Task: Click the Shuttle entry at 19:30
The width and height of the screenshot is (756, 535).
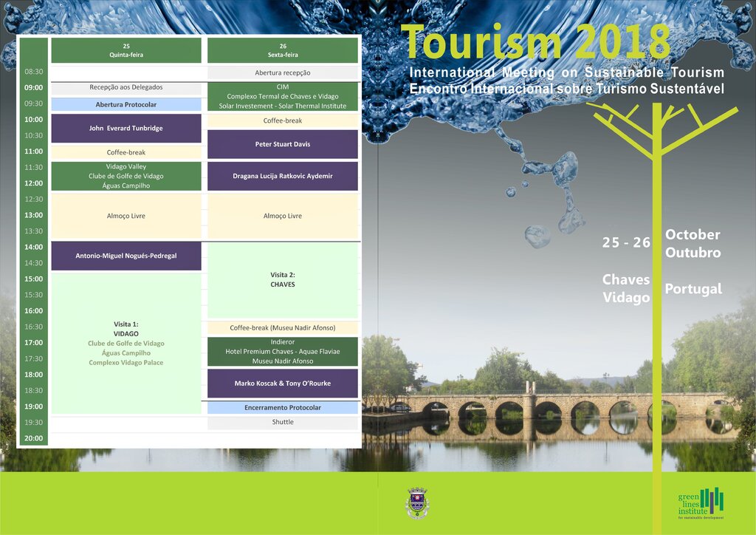Action: pos(282,423)
